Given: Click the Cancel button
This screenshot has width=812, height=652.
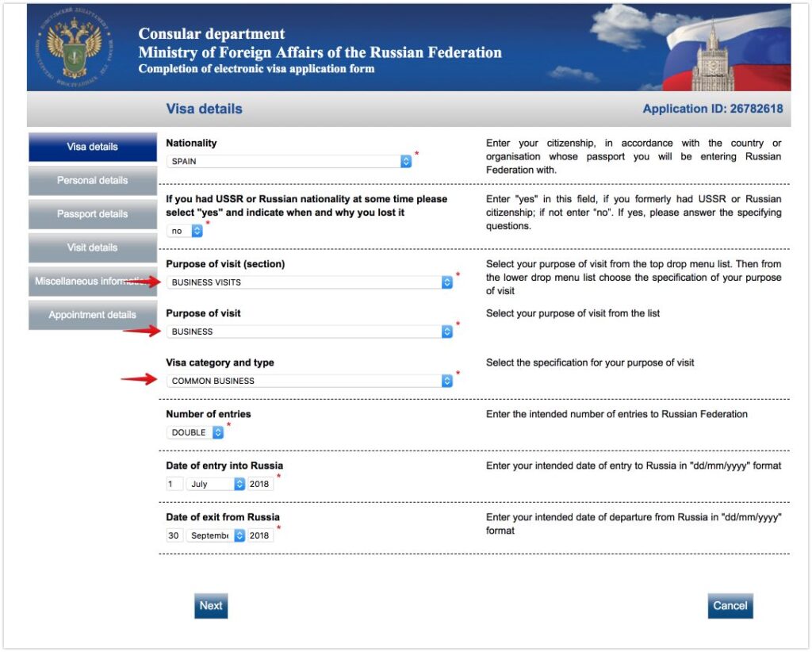Looking at the screenshot, I should point(730,606).
